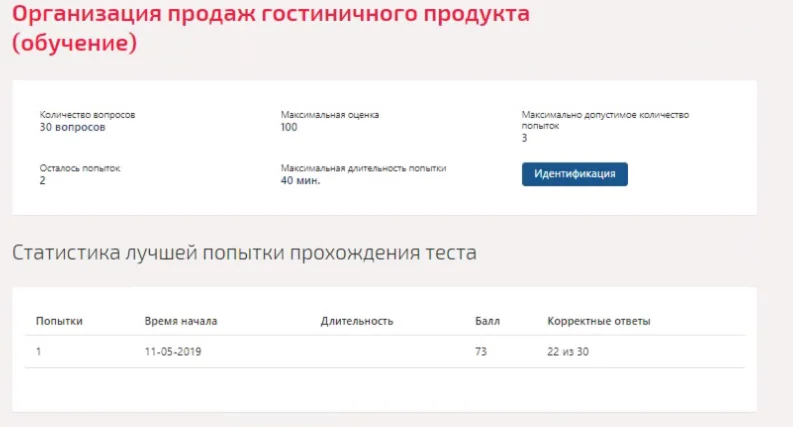Click the Корректные ответы column header
The image size is (793, 427).
click(599, 321)
